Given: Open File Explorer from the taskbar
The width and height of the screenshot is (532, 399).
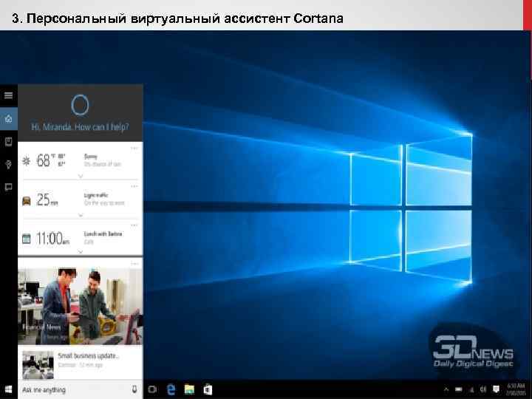Looking at the screenshot, I should click(x=189, y=389).
